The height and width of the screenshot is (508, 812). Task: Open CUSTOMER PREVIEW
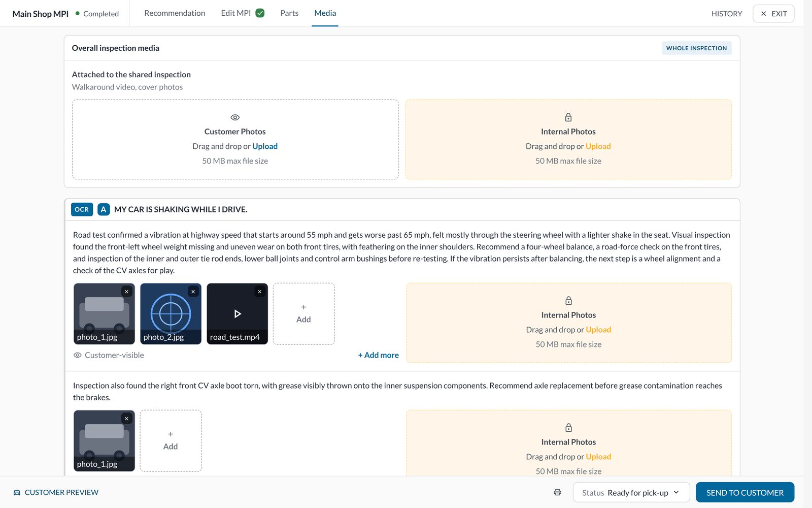tap(56, 492)
